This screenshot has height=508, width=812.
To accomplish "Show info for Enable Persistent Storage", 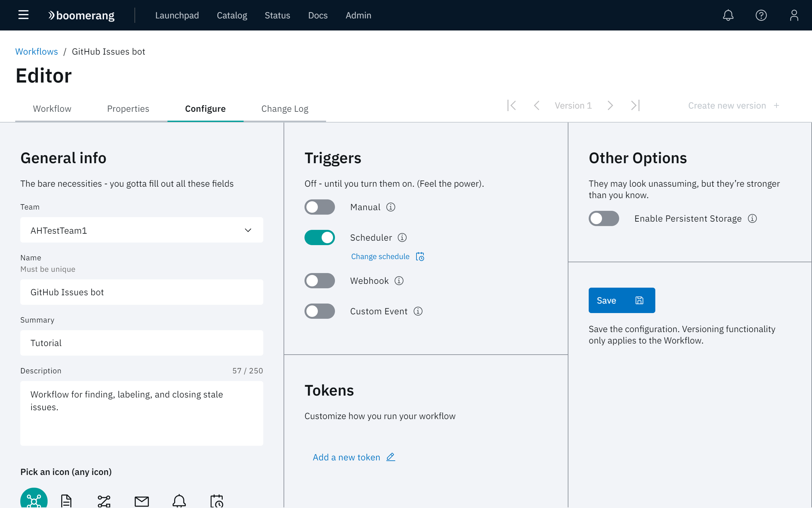I will pyautogui.click(x=752, y=218).
